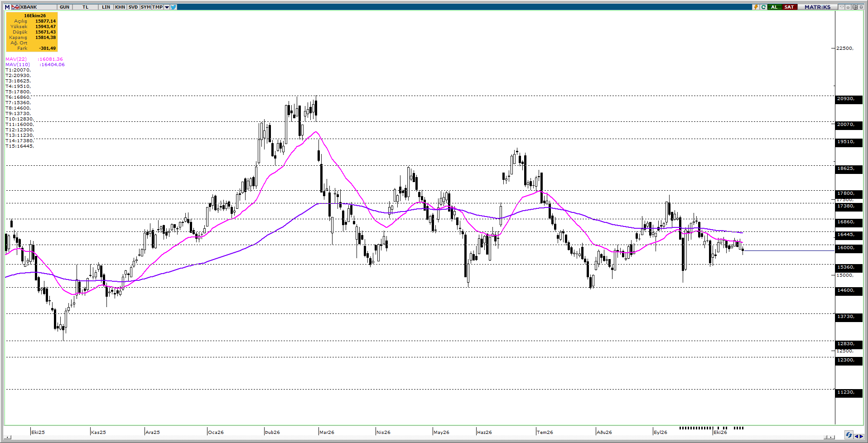Viewport: 868px width, 443px height.
Task: Click the blue sync arrows icon
Action: [x=849, y=434]
